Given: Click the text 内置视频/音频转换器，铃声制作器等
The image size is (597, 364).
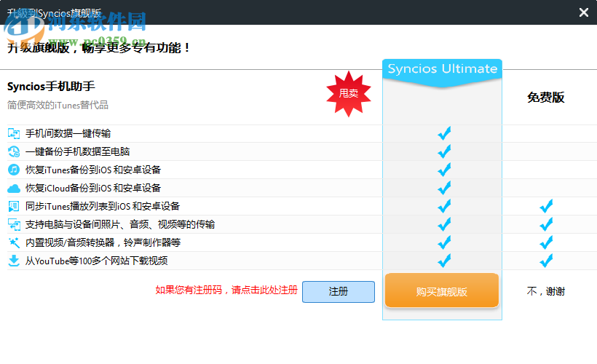Looking at the screenshot, I should pyautogui.click(x=103, y=242).
